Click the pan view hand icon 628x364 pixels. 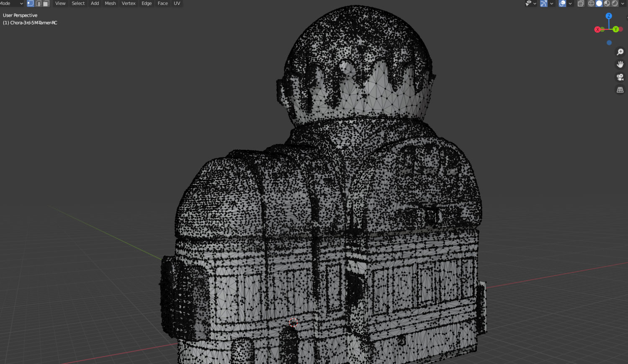click(620, 64)
